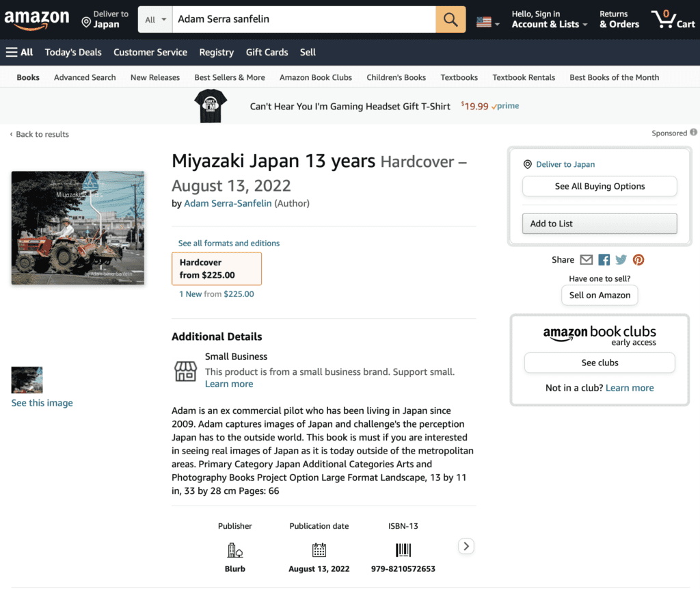700x589 pixels.
Task: Open Amazon Book Clubs tab
Action: click(316, 77)
